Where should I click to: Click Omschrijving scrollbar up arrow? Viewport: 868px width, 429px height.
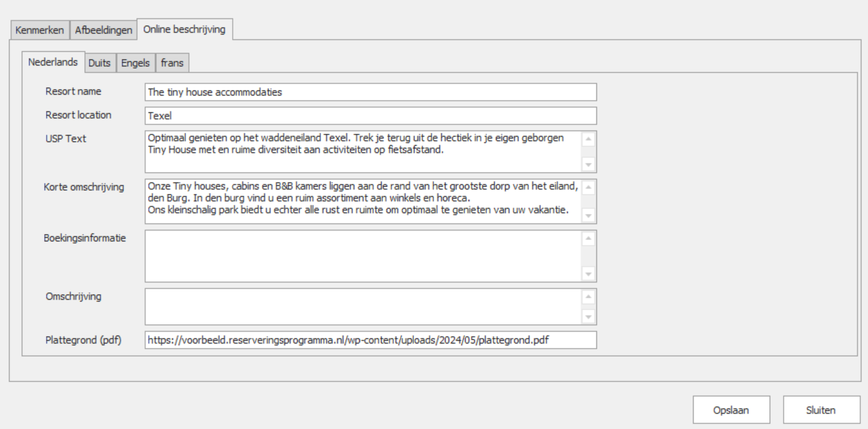click(x=588, y=297)
